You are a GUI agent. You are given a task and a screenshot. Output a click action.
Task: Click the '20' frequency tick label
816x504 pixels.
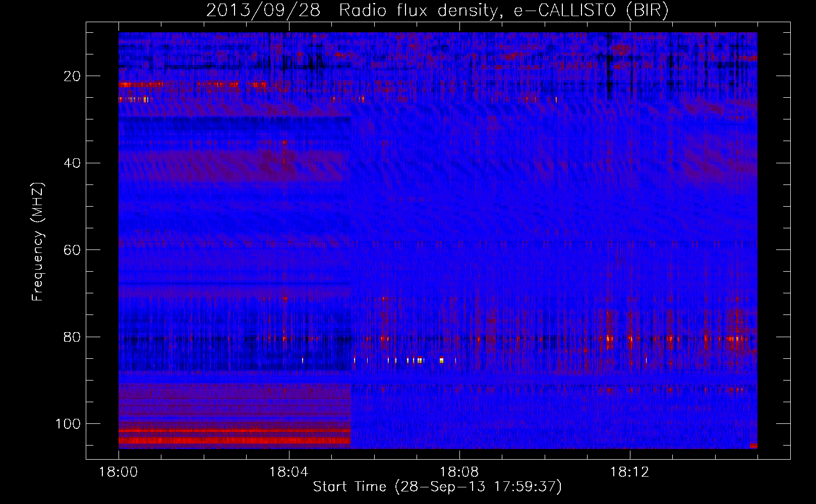click(73, 76)
